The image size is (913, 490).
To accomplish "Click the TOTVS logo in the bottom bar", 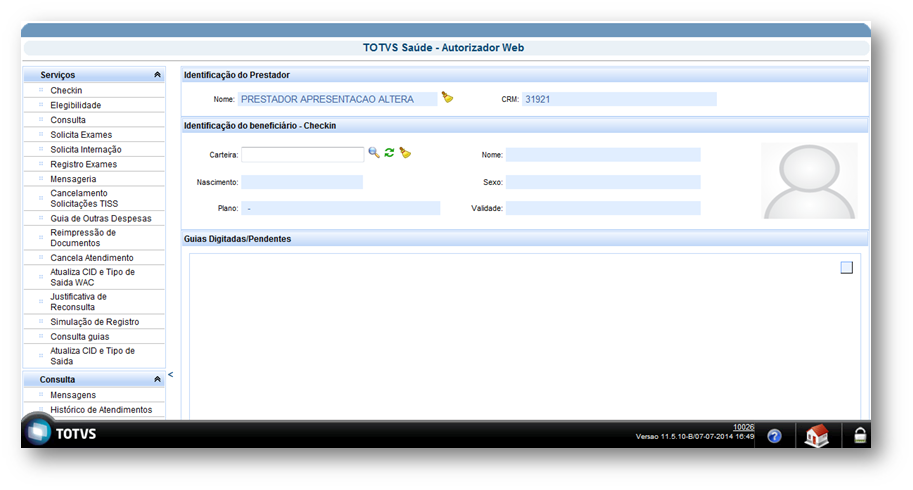I will click(62, 434).
